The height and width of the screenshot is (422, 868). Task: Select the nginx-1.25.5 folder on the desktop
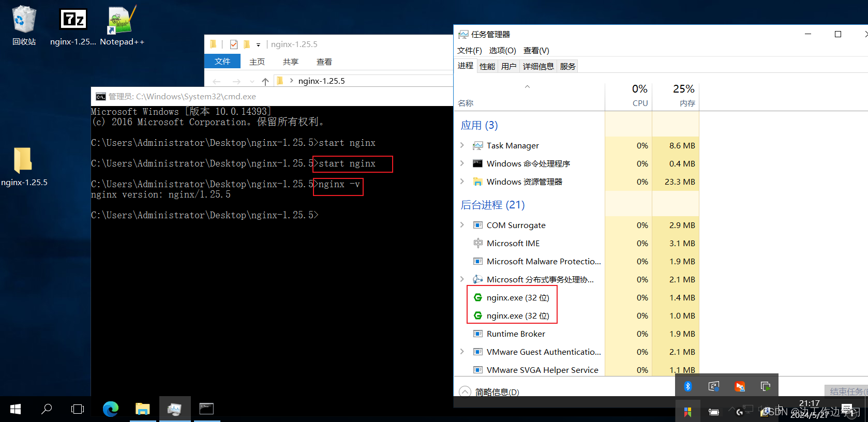(24, 167)
